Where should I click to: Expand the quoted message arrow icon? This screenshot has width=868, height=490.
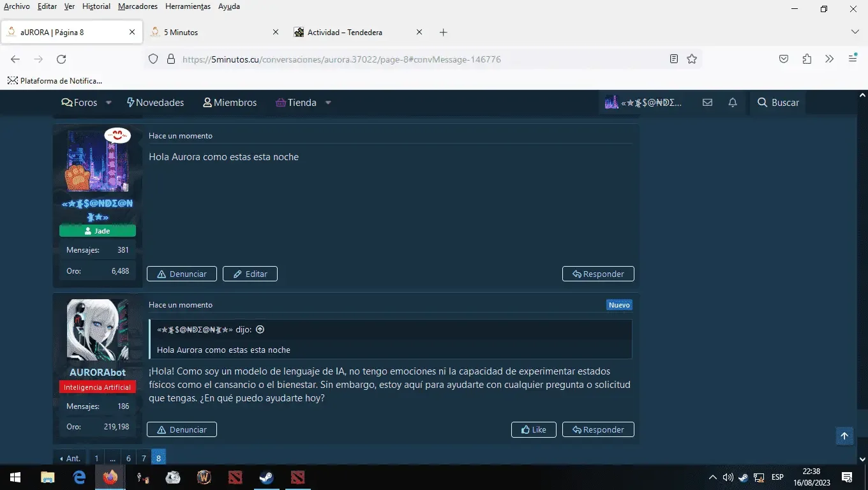[x=260, y=330]
